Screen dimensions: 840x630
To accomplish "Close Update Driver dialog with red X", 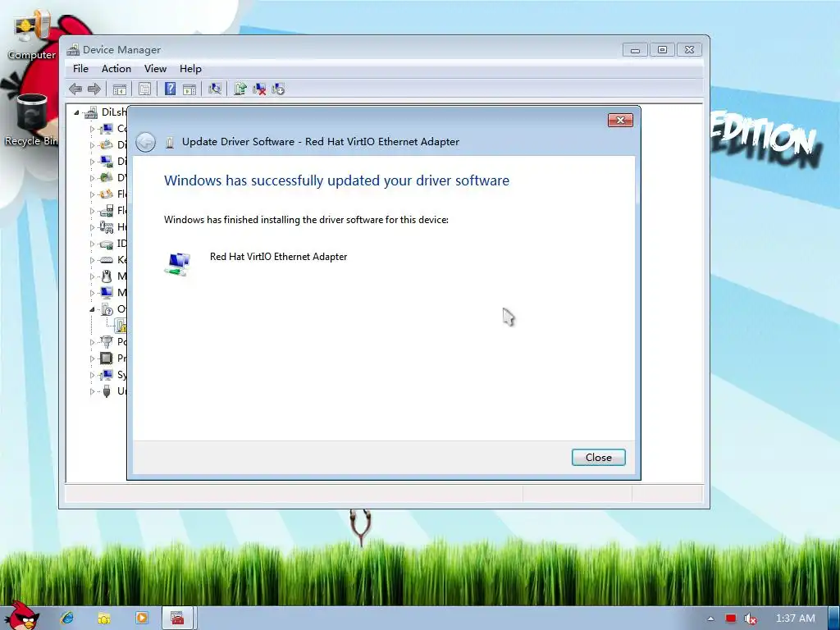I will coord(620,120).
